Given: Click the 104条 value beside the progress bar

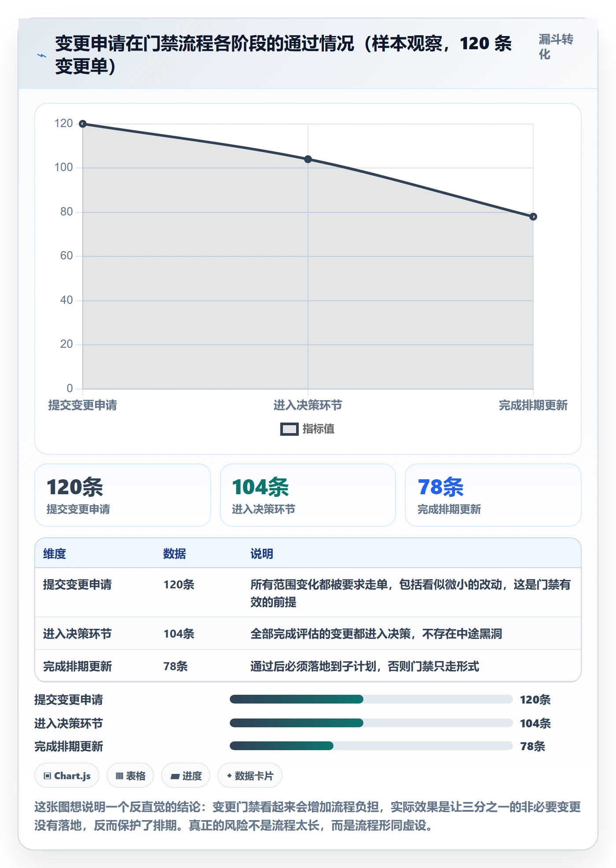Looking at the screenshot, I should tap(535, 723).
